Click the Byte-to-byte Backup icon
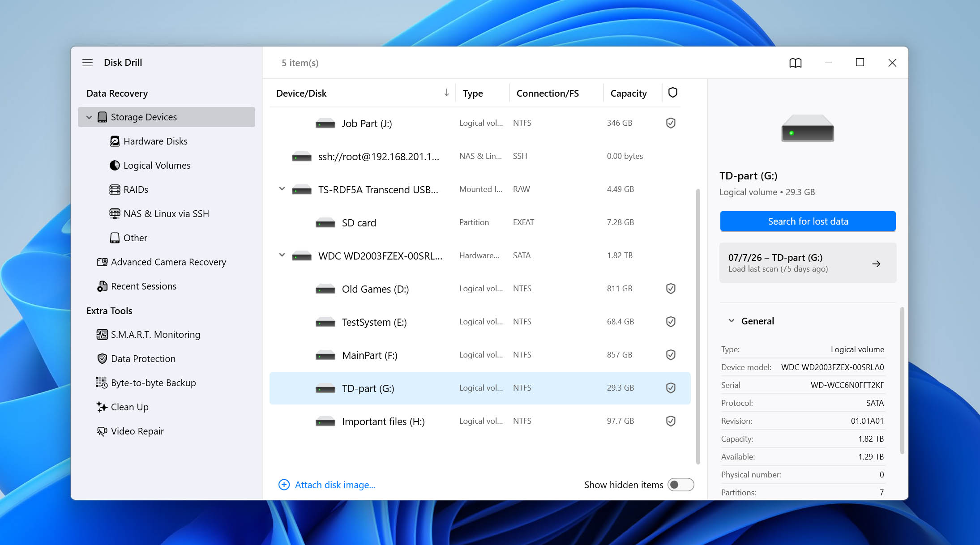Image resolution: width=980 pixels, height=545 pixels. click(x=102, y=383)
